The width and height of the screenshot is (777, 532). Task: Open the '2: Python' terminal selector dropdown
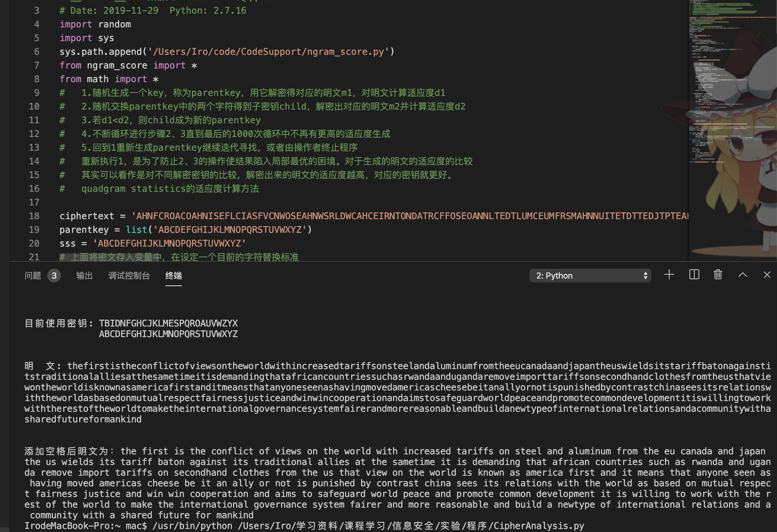click(x=590, y=276)
